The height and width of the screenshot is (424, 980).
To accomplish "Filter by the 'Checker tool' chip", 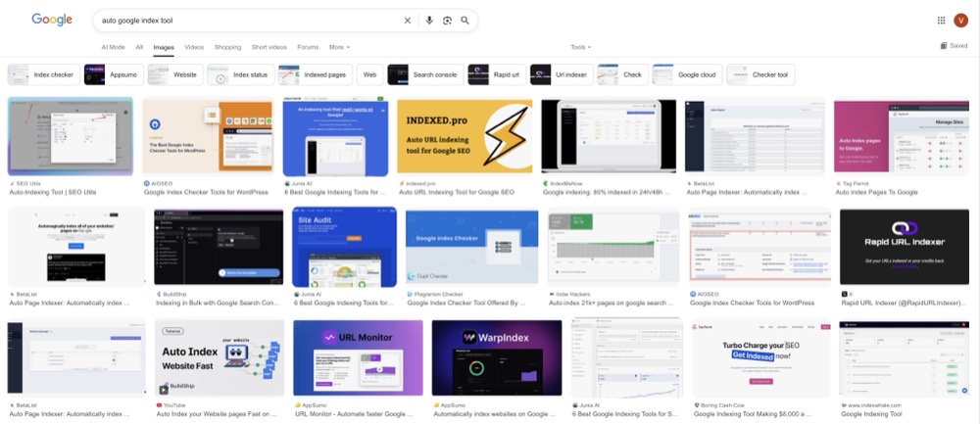I will tap(760, 75).
